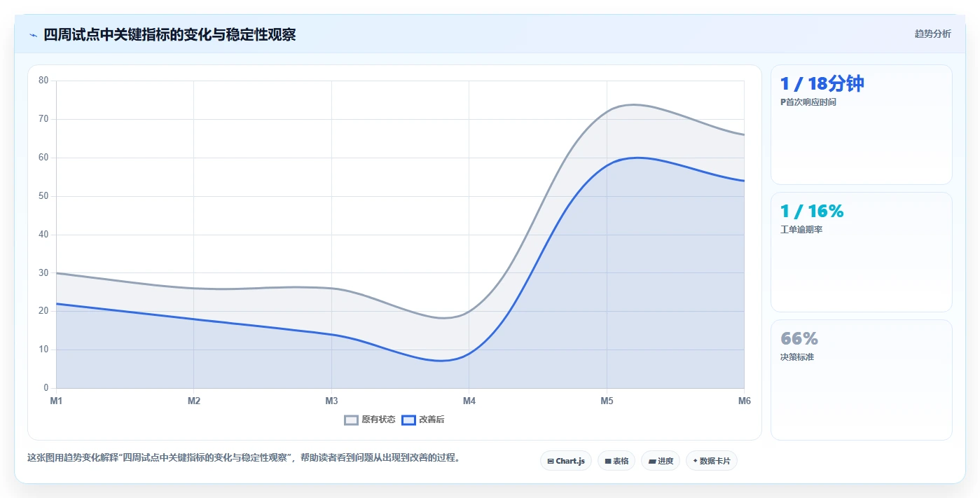This screenshot has width=980, height=498.
Task: Click the M4 axis label
Action: point(469,401)
